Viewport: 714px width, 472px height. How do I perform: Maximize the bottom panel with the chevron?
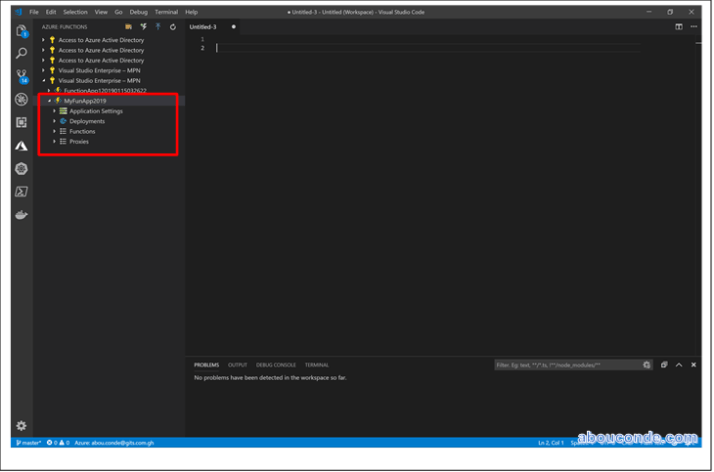coord(679,365)
